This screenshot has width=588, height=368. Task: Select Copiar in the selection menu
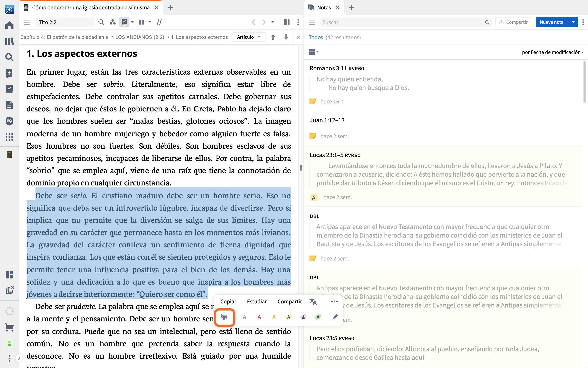click(x=228, y=301)
